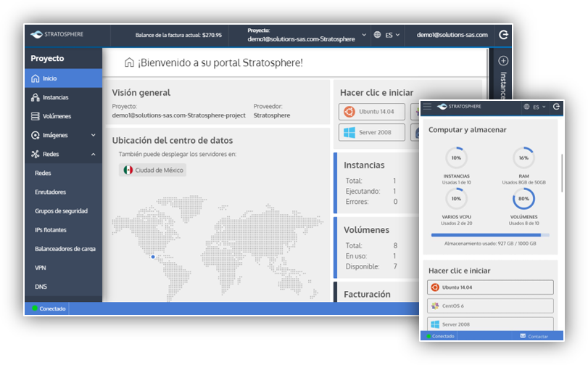This screenshot has height=365, width=588.
Task: Click the Volúmenes stack icon
Action: pyautogui.click(x=36, y=116)
